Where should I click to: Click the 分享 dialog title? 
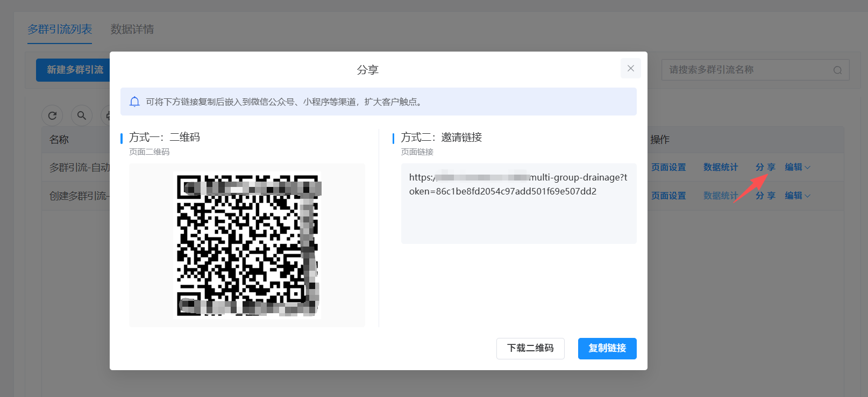click(x=368, y=70)
